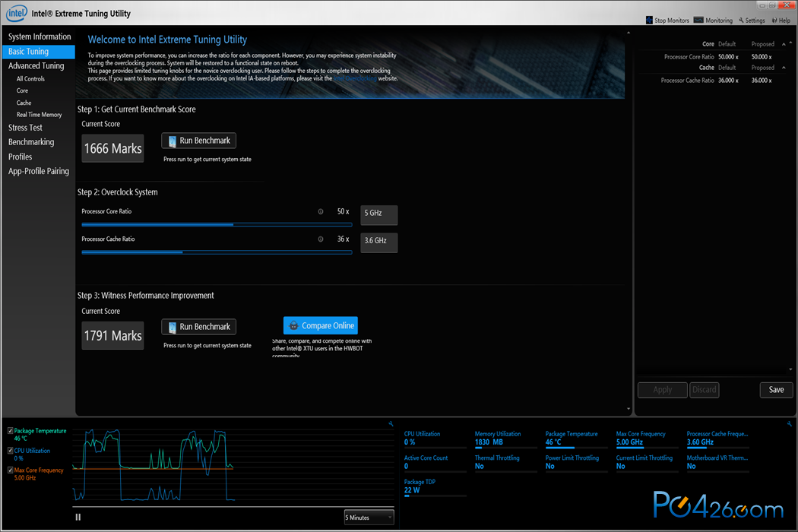Screen dimensions: 798x532
Task: Collapse the Core section in the proposed settings panel
Action: click(784, 44)
